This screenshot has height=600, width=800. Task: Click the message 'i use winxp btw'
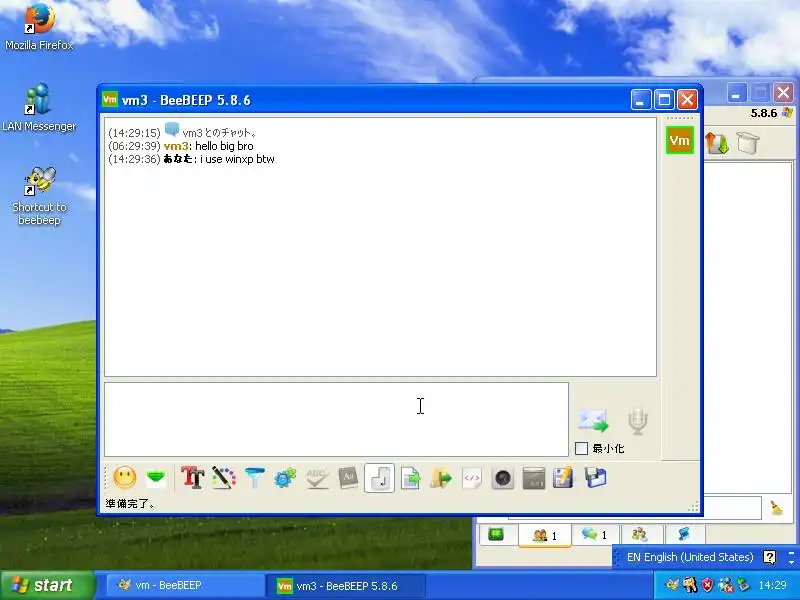[237, 159]
